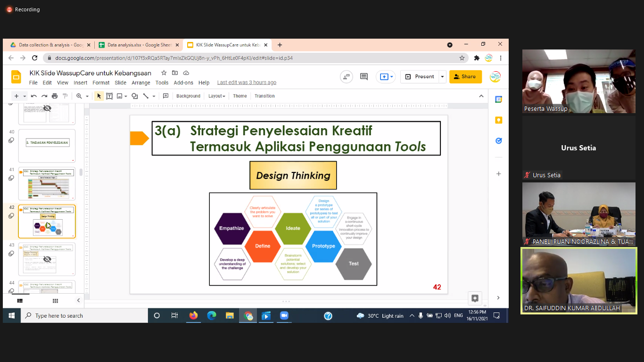Click the Chrome Extensions puzzle icon
The width and height of the screenshot is (644, 362).
tap(477, 58)
